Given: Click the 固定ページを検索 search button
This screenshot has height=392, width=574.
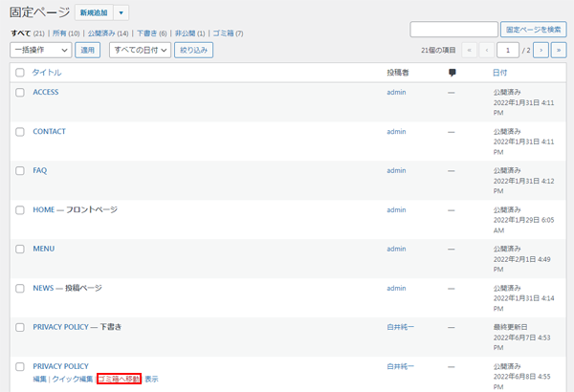Looking at the screenshot, I should pos(534,30).
